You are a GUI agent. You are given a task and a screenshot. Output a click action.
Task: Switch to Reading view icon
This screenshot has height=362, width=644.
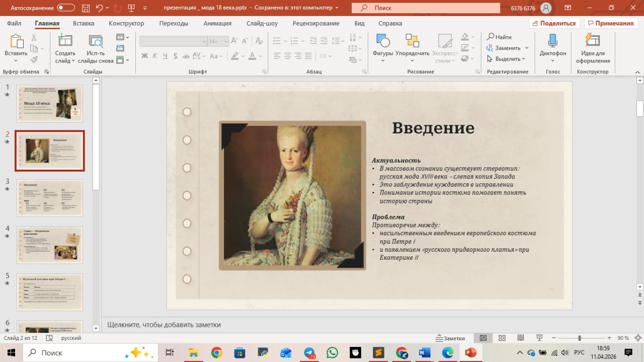(x=521, y=338)
